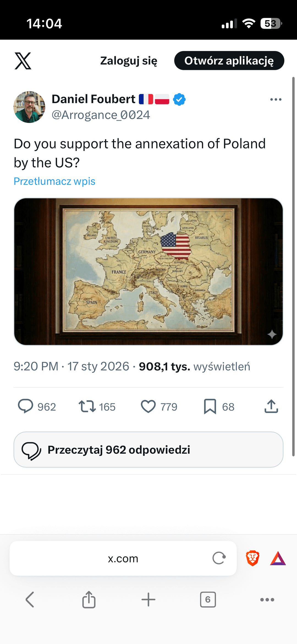
Task: Repost this post using retweet icon
Action: (x=87, y=407)
